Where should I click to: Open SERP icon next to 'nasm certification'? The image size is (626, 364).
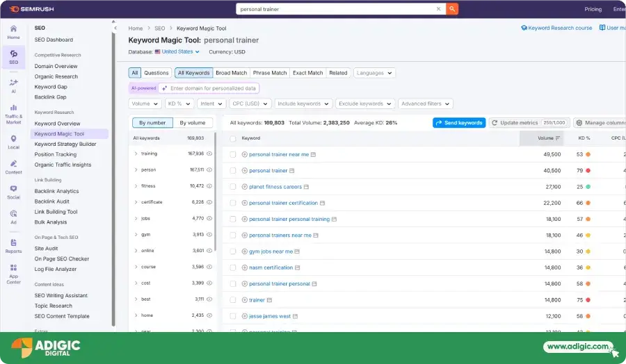pyautogui.click(x=298, y=267)
